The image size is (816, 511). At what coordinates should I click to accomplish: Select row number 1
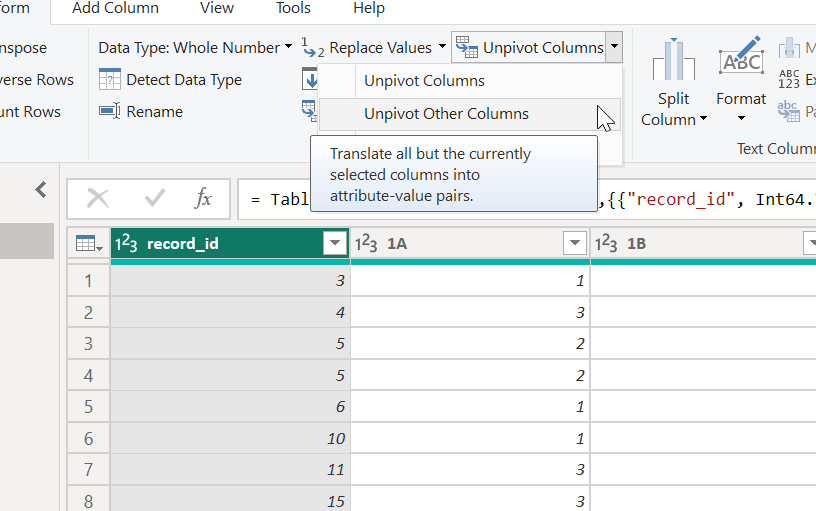pos(88,281)
